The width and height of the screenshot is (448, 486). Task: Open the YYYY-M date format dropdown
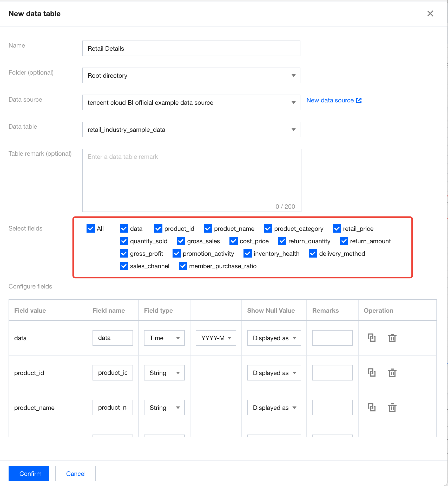[216, 338]
